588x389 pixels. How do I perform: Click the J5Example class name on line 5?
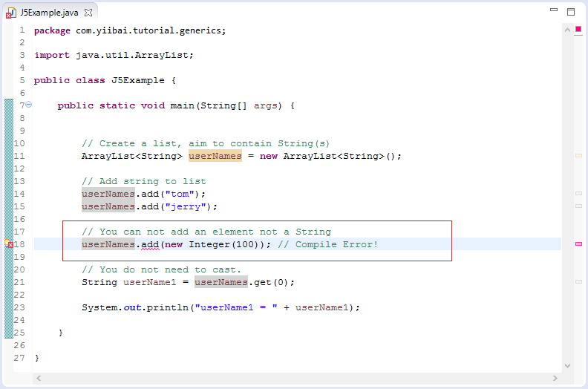click(138, 80)
